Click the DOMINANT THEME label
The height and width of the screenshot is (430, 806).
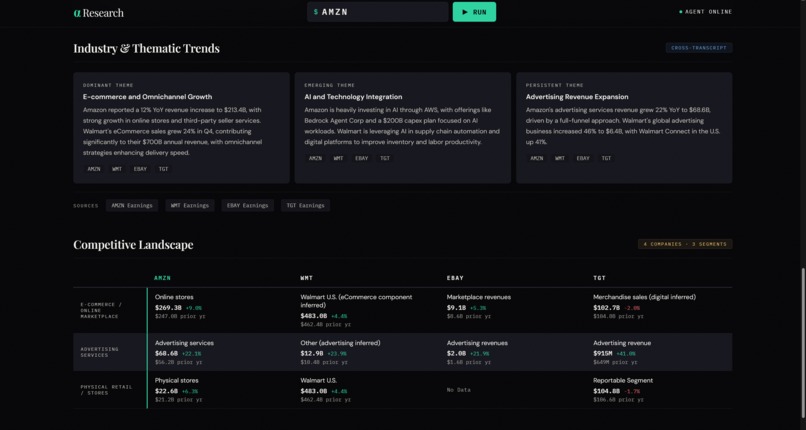pyautogui.click(x=108, y=85)
